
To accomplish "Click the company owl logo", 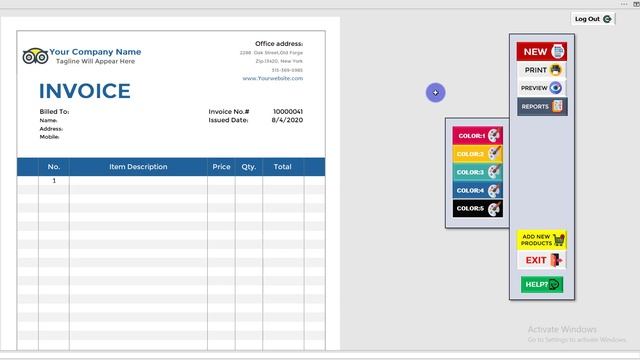I will pyautogui.click(x=35, y=56).
